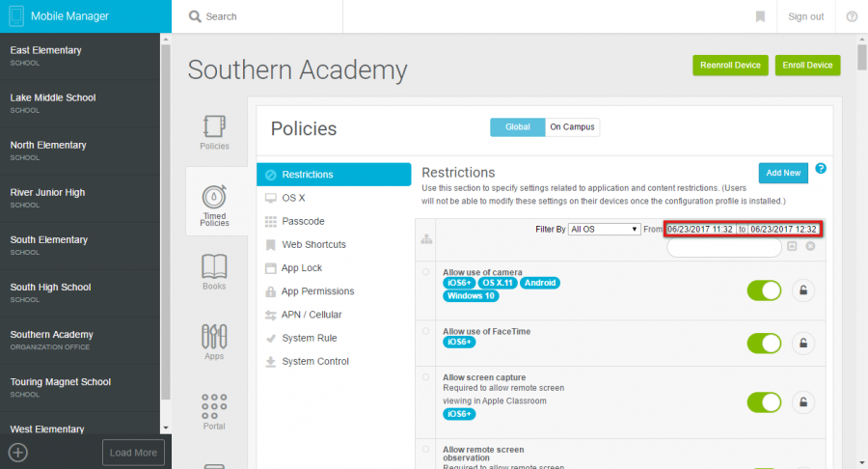868x469 pixels.
Task: Open the Portal section icon
Action: point(214,412)
